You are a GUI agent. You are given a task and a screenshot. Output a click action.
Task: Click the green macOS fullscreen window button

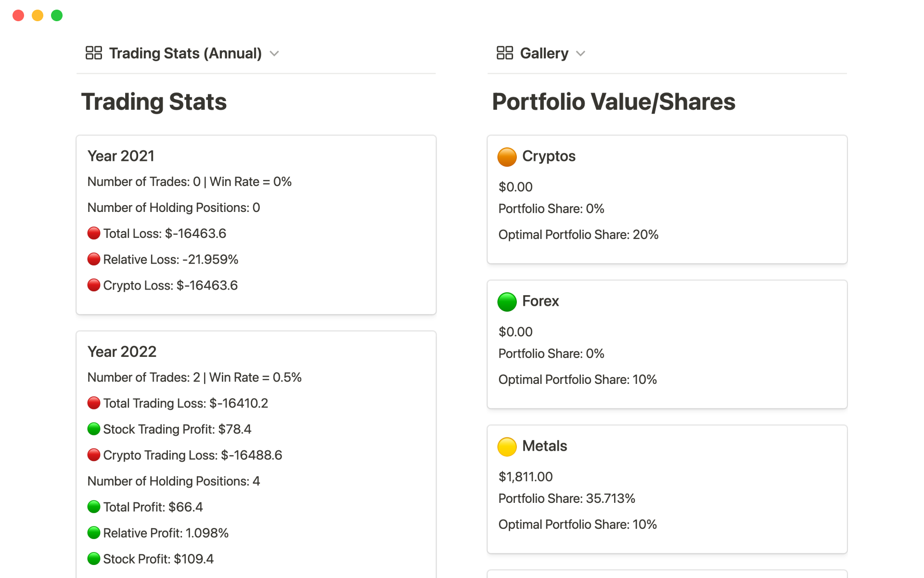57,15
